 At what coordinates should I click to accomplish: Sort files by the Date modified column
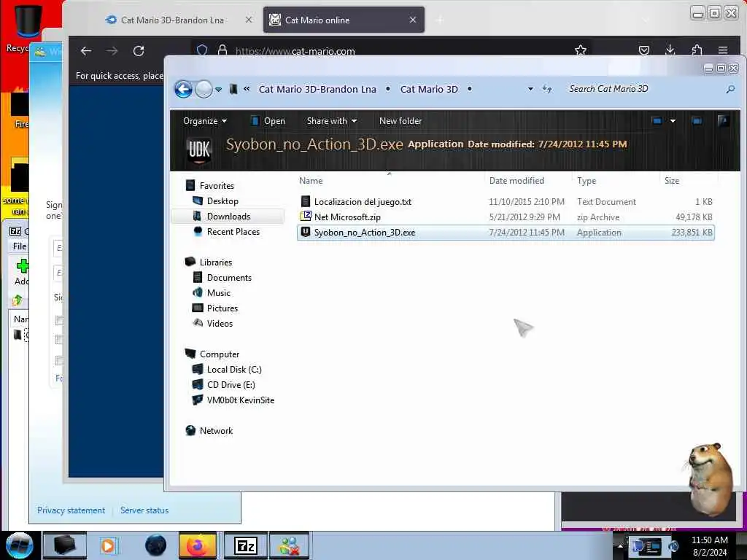coord(516,181)
